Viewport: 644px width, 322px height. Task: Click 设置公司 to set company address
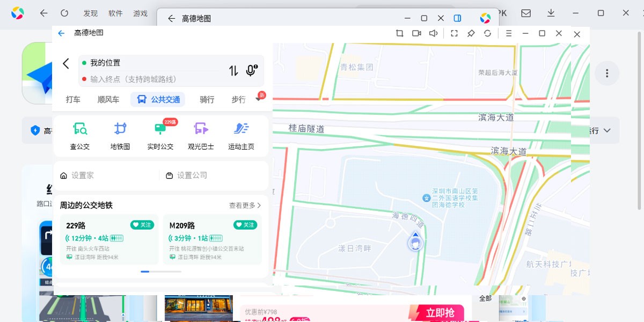(192, 175)
